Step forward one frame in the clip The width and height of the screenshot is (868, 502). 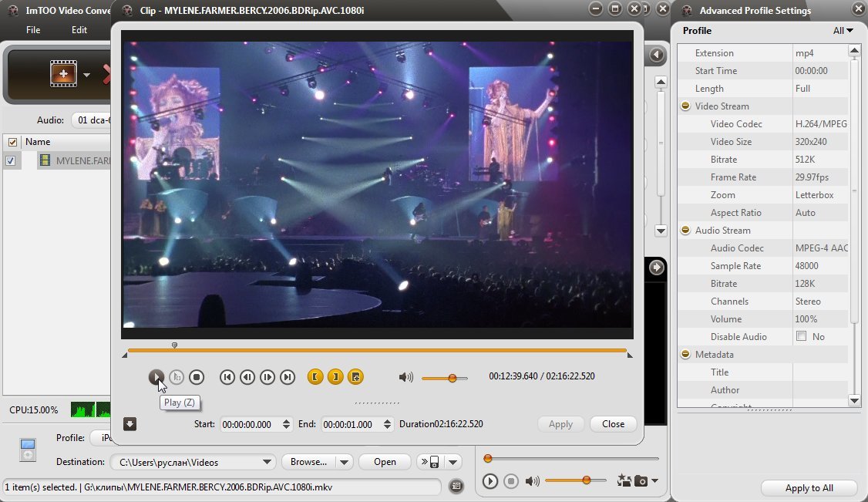point(267,378)
